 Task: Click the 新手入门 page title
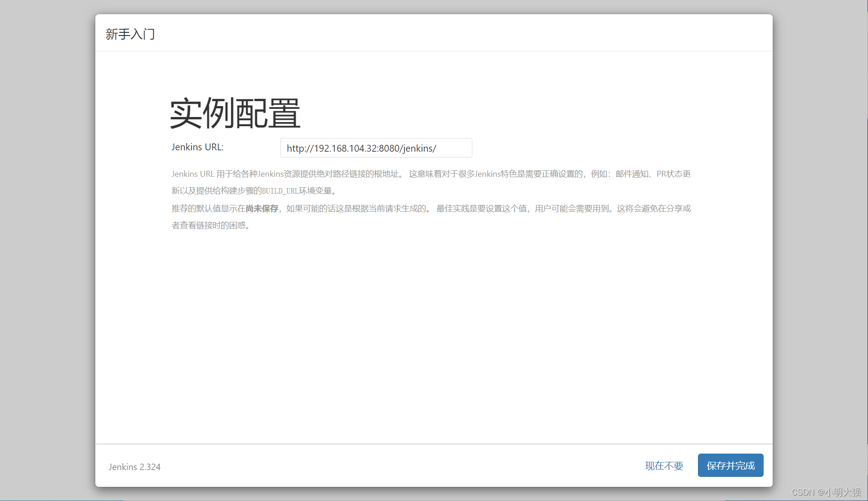130,34
